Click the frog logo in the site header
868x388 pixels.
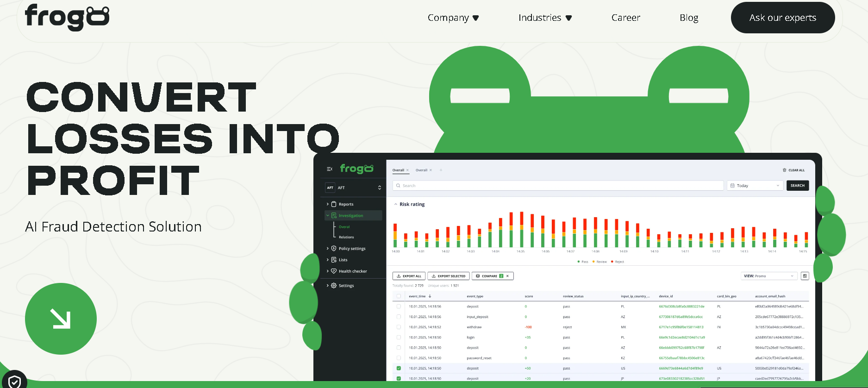67,17
